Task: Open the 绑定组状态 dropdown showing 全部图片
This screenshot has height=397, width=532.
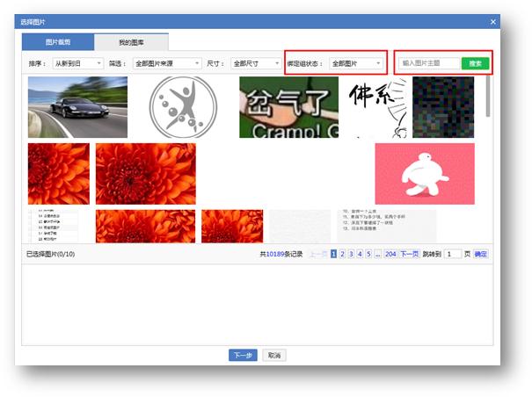Action: 356,63
